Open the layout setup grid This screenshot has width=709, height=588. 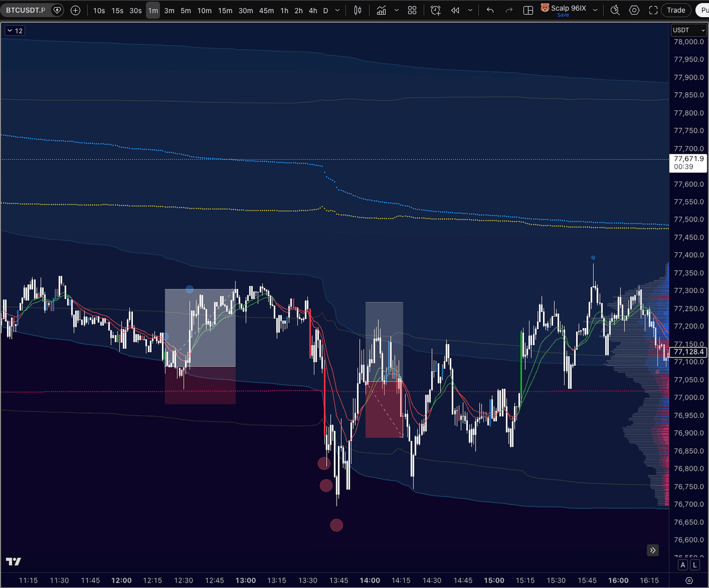[528, 10]
